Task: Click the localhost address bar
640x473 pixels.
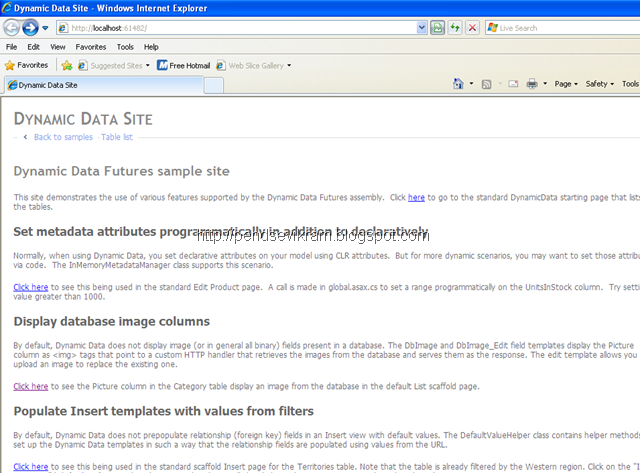Action: pos(241,28)
